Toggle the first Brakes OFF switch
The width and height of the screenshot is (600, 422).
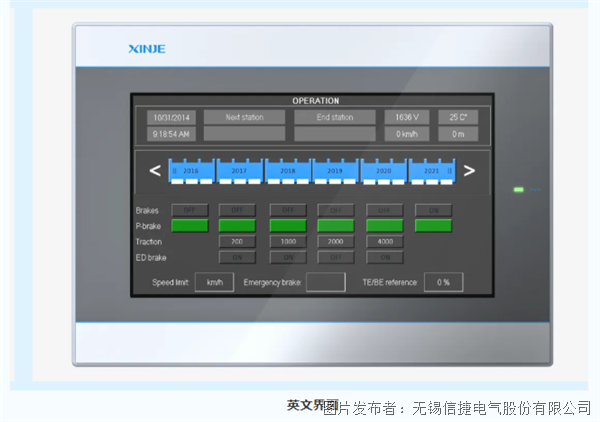click(x=189, y=210)
